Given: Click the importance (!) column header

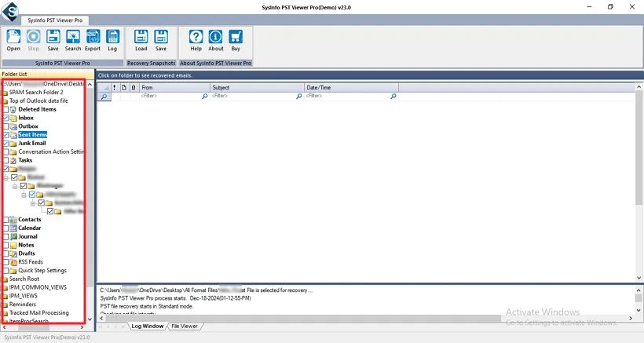Looking at the screenshot, I should pos(114,87).
